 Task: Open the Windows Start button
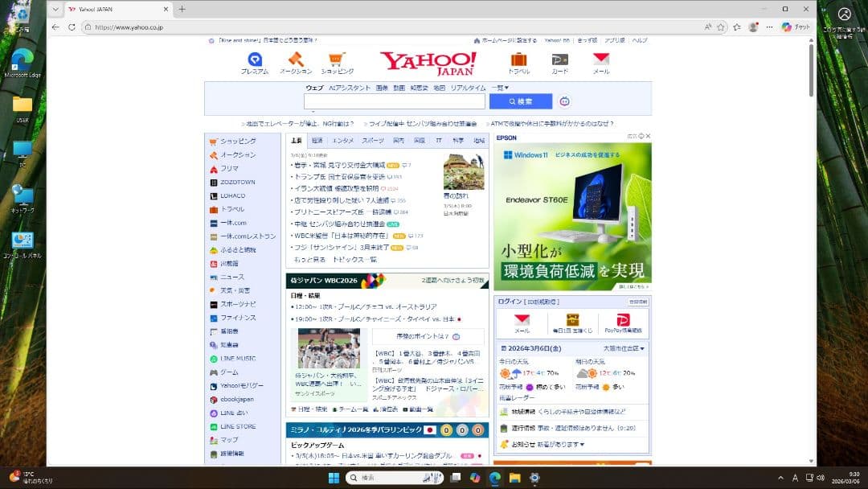pyautogui.click(x=334, y=478)
